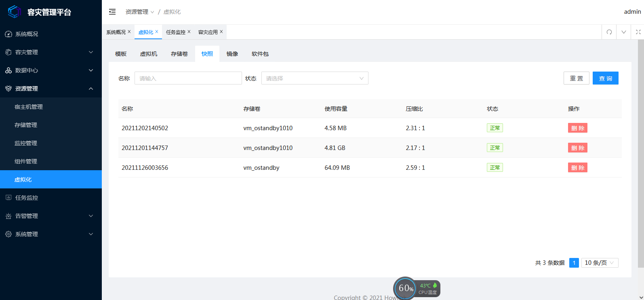Close the 虚拟化 page tab
Viewport: 644px width, 300px height.
pos(157,32)
